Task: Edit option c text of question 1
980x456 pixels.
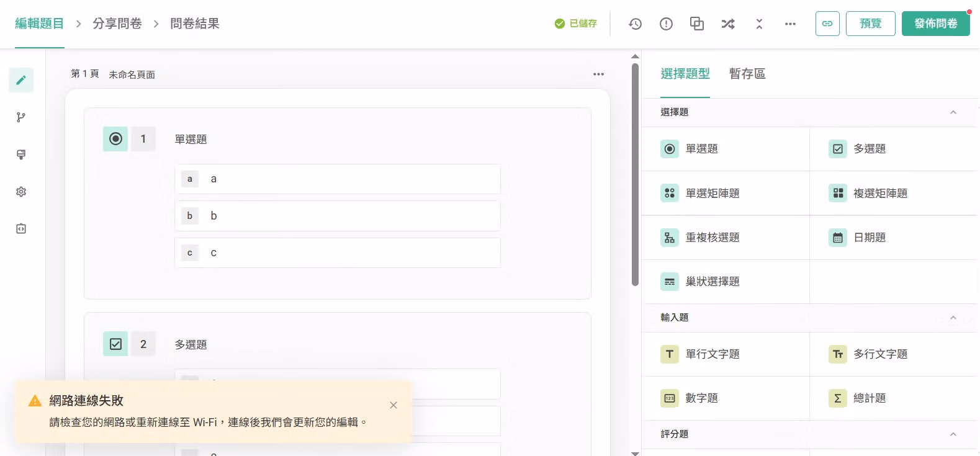Action: coord(338,253)
